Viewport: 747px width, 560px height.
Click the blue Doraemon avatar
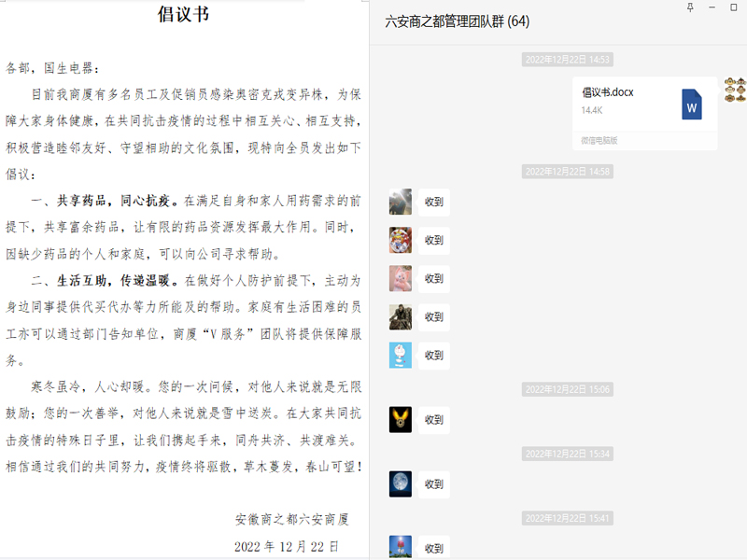(x=401, y=355)
